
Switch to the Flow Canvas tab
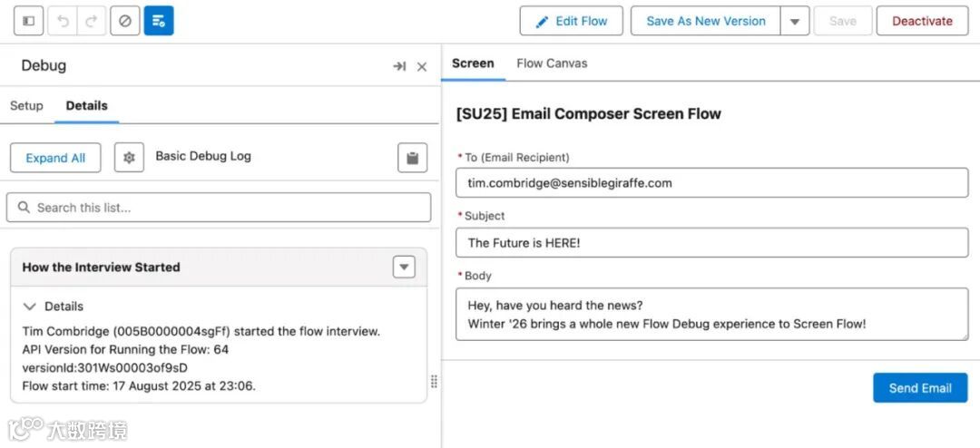(x=552, y=63)
